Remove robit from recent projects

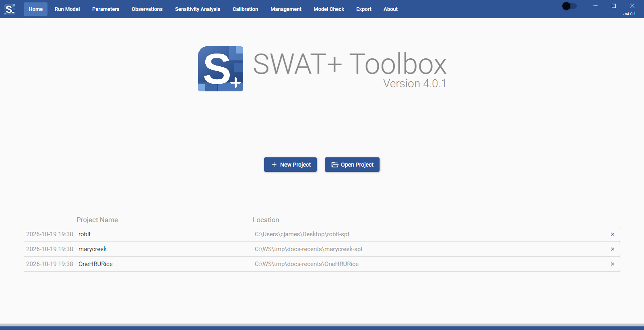click(613, 234)
